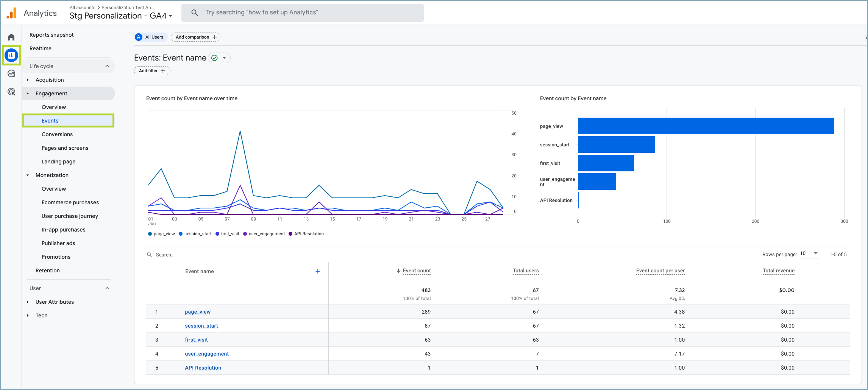Sort by Total revenue column header
The height and width of the screenshot is (390, 868).
(x=779, y=270)
